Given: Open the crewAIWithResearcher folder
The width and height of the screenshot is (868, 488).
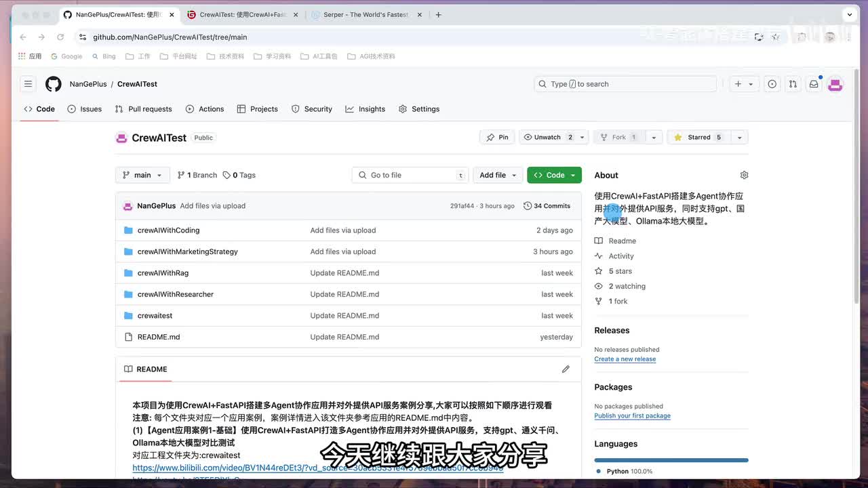Looking at the screenshot, I should (x=175, y=294).
